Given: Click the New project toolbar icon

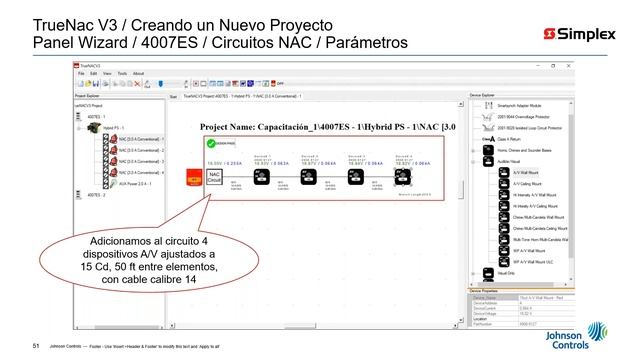Looking at the screenshot, I should click(80, 84).
